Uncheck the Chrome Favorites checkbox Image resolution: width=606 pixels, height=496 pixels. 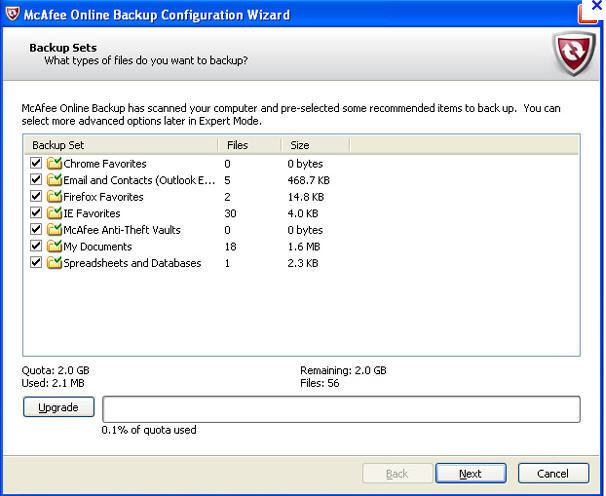pyautogui.click(x=36, y=163)
